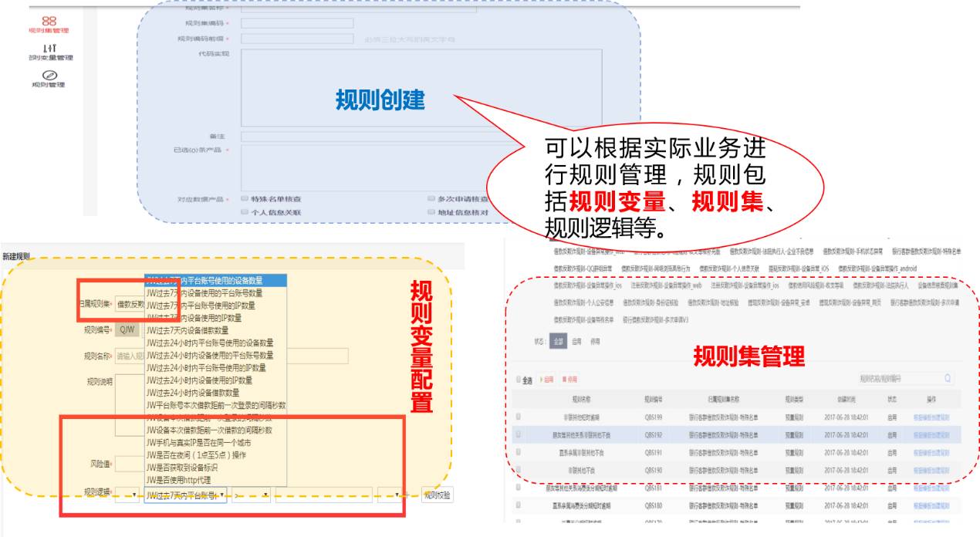Viewport: 980px width, 537px height.
Task: Click the 创建时间 column header
Action: (x=846, y=399)
